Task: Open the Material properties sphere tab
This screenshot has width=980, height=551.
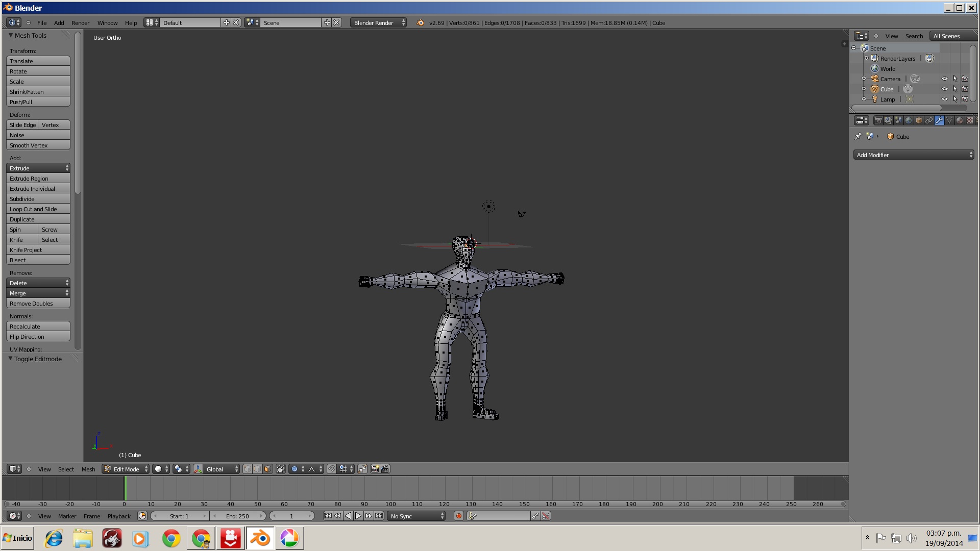Action: (960, 121)
